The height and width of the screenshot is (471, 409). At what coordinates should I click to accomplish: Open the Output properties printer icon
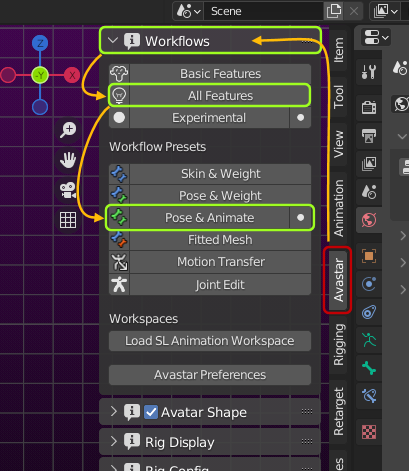369,136
